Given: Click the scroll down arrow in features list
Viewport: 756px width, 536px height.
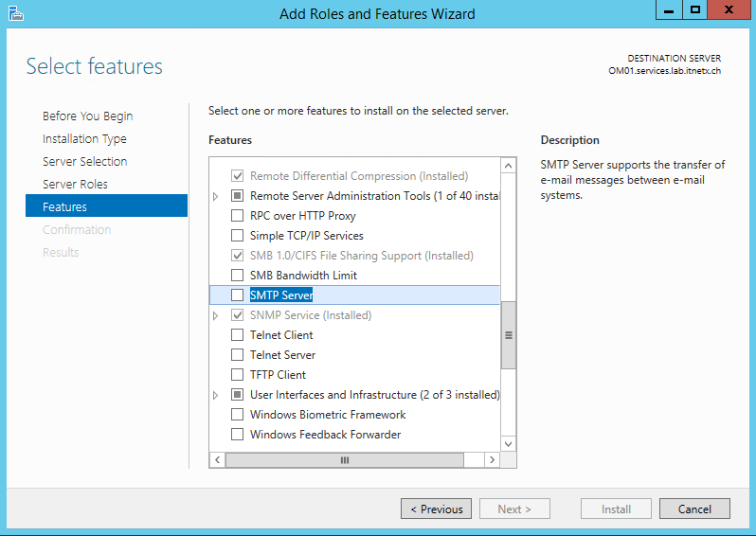Looking at the screenshot, I should 508,444.
